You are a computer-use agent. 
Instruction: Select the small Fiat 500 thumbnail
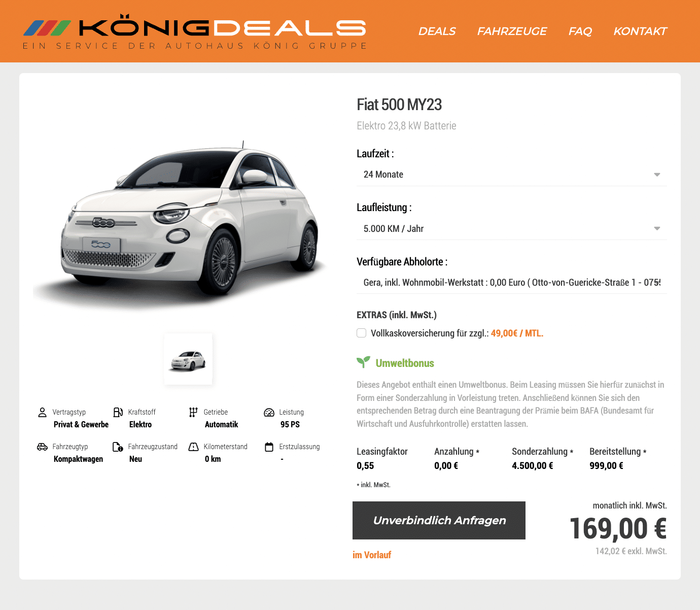[188, 359]
